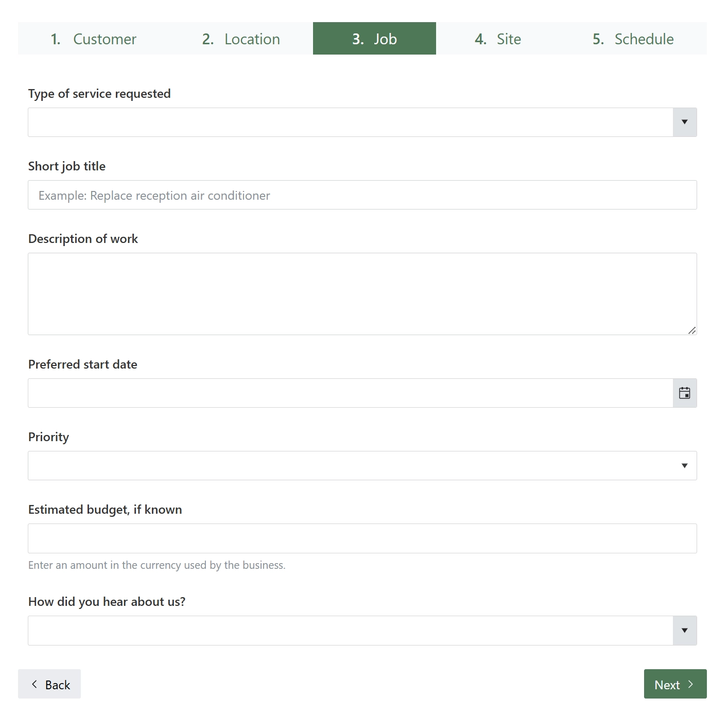728x715 pixels.
Task: Open the calendar picker for preferred start date
Action: pyautogui.click(x=685, y=393)
